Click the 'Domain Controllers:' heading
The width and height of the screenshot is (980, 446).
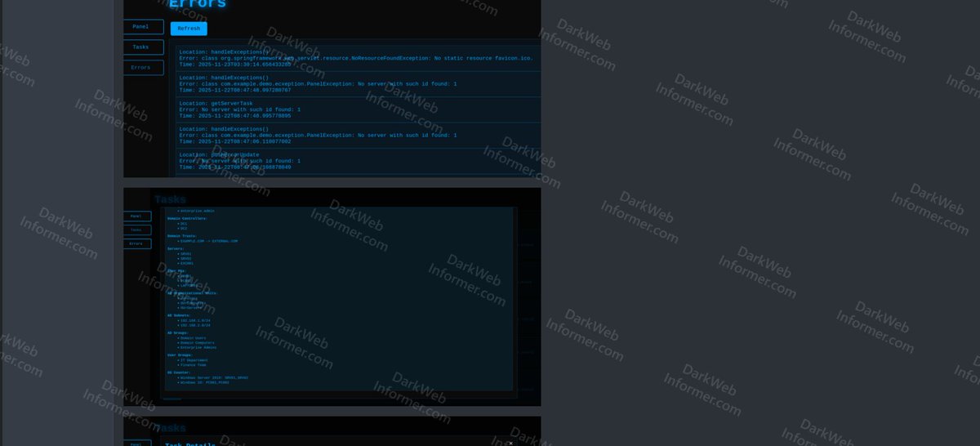click(187, 219)
